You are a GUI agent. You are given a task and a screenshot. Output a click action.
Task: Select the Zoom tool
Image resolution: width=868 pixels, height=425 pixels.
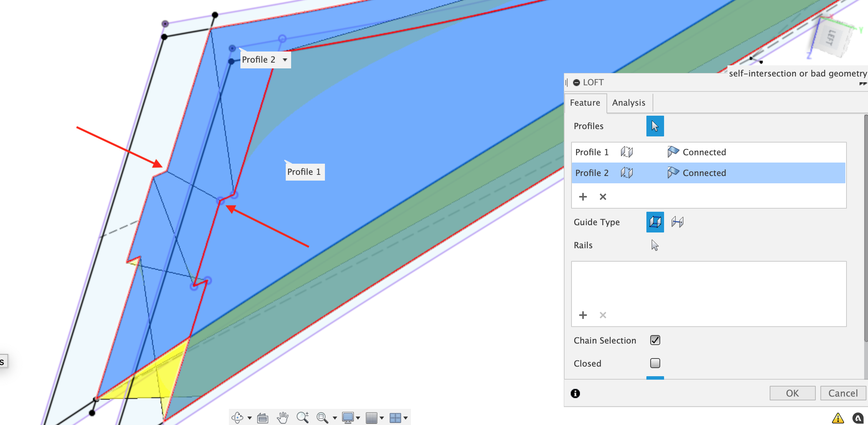[303, 417]
